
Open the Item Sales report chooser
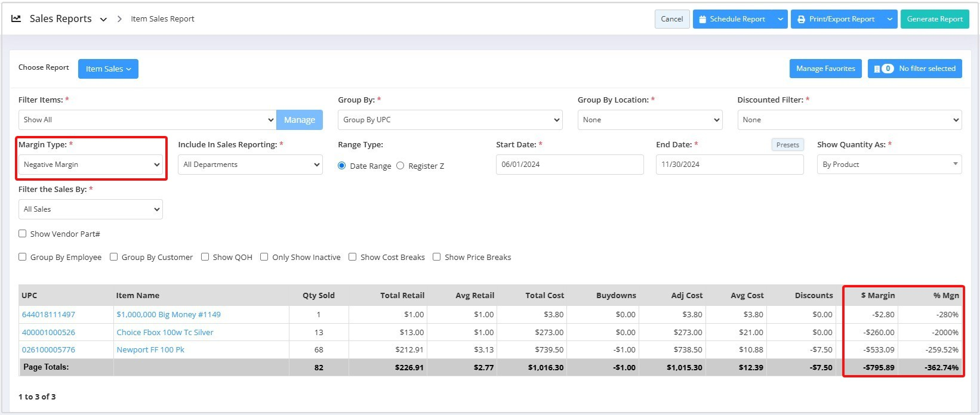pos(108,69)
